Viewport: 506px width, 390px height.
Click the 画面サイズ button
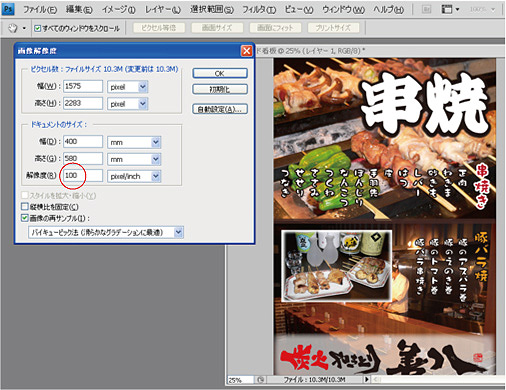(217, 28)
